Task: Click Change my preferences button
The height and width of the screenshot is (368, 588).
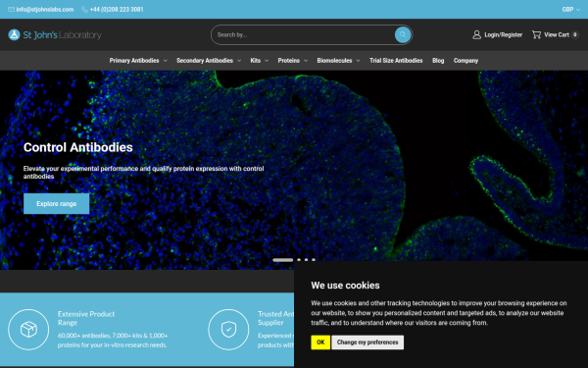Action: coord(367,342)
